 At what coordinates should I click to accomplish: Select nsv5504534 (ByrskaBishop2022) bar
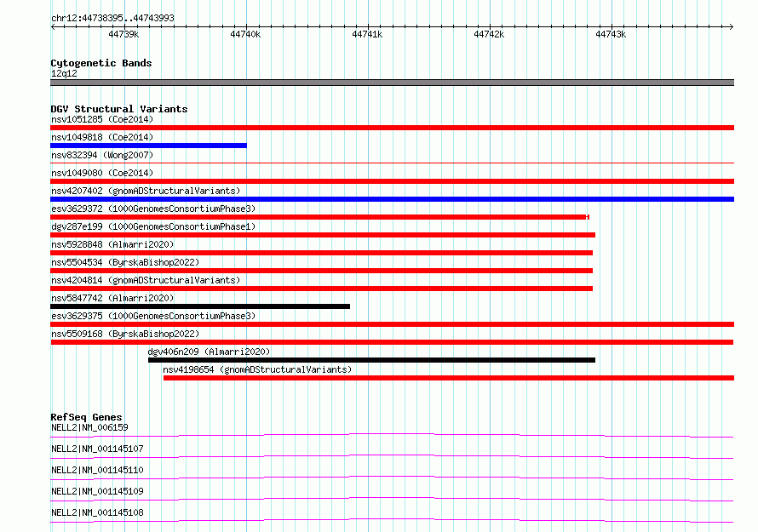click(321, 271)
